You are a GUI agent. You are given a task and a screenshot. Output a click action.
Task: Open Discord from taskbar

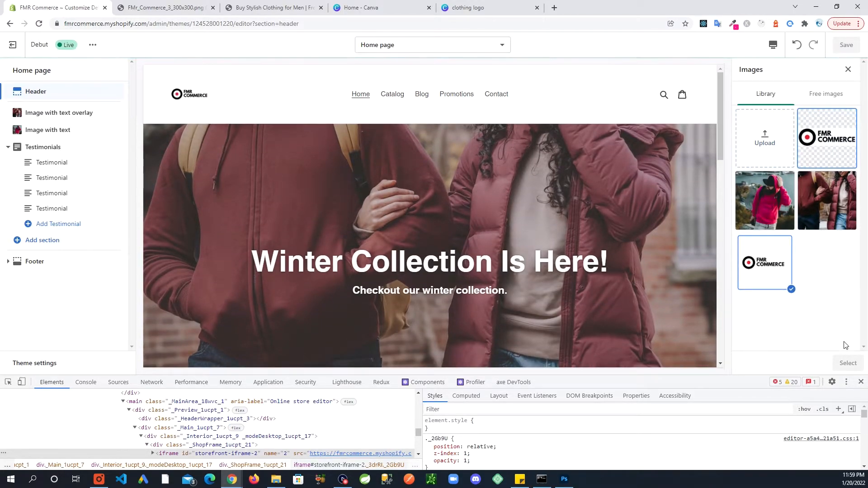click(x=475, y=479)
